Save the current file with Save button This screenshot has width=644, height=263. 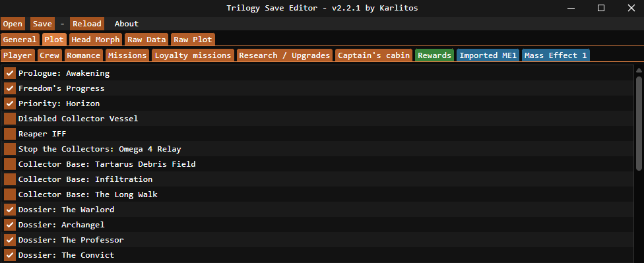42,24
